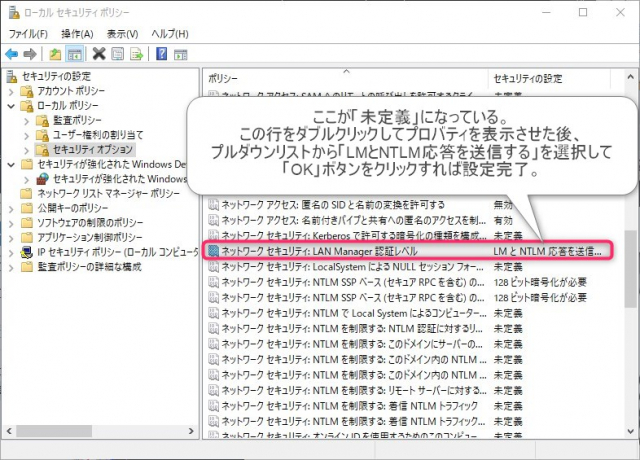The image size is (640, 460).
Task: Click LM と NTLM 応答を送信 setting value
Action: (x=547, y=251)
